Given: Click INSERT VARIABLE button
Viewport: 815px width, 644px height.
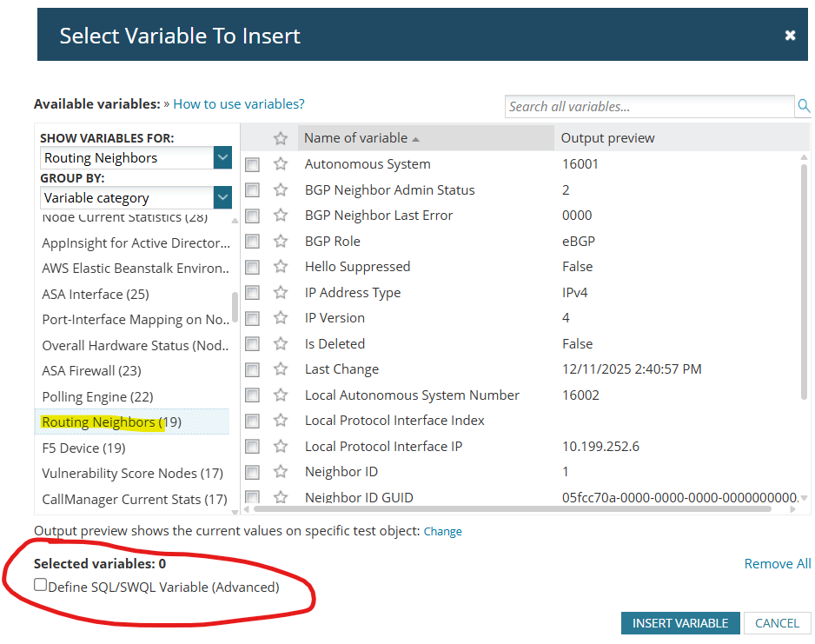Looking at the screenshot, I should [679, 622].
